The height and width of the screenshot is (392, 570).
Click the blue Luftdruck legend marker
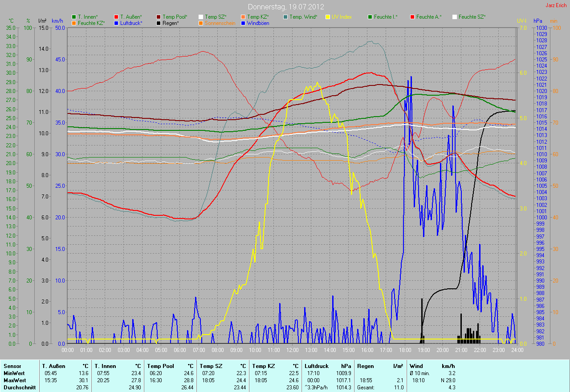(116, 23)
